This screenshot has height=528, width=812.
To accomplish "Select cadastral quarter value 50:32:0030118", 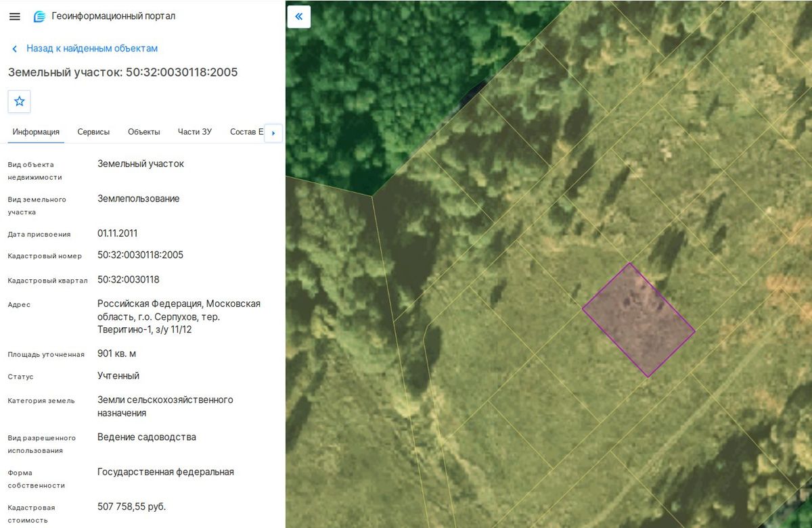I will point(129,279).
